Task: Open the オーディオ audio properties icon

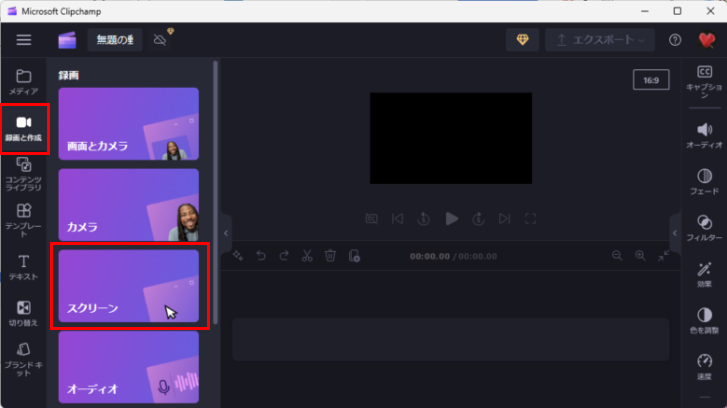Action: (x=704, y=135)
